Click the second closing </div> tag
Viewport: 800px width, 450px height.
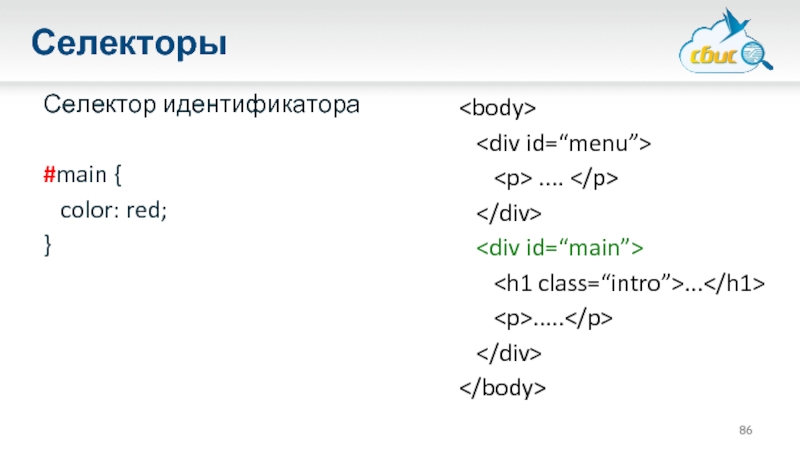(x=508, y=353)
